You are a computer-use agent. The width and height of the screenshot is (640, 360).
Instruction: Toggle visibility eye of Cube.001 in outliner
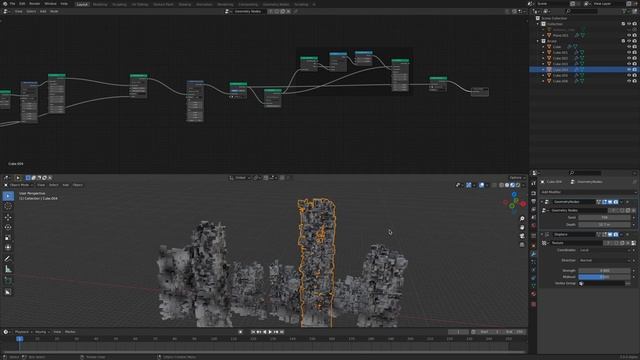[629, 53]
